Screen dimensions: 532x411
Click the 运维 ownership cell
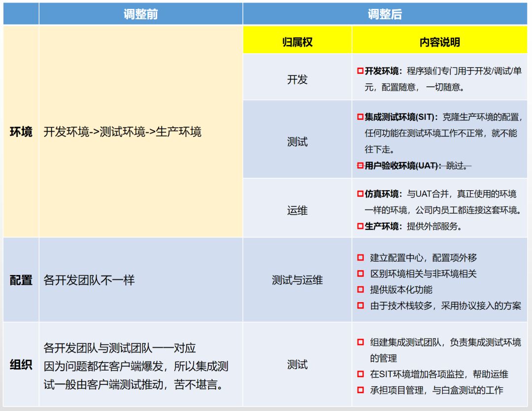click(297, 207)
